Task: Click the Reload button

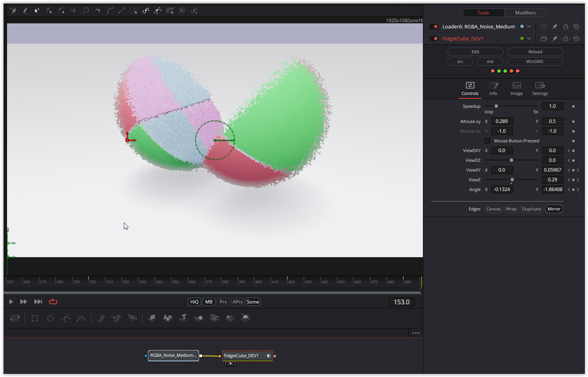Action: click(535, 52)
